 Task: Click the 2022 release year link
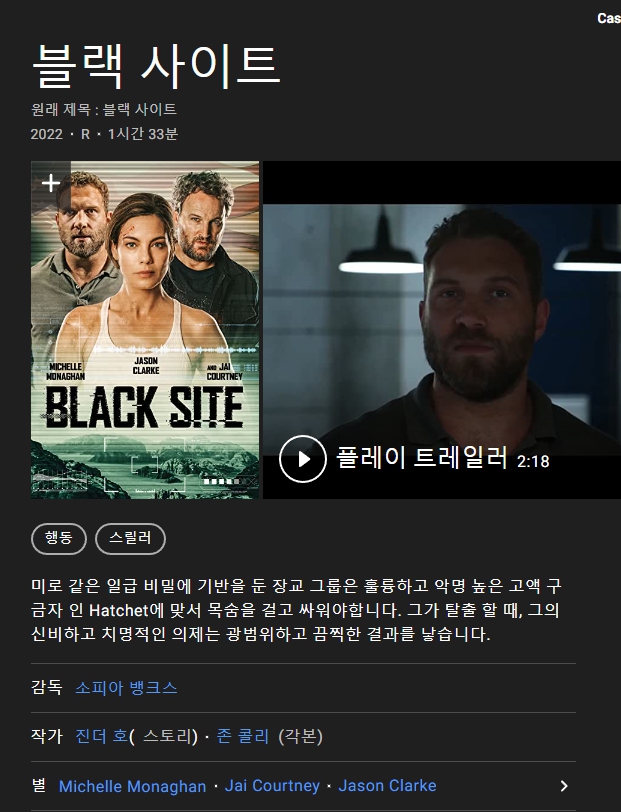[x=47, y=134]
